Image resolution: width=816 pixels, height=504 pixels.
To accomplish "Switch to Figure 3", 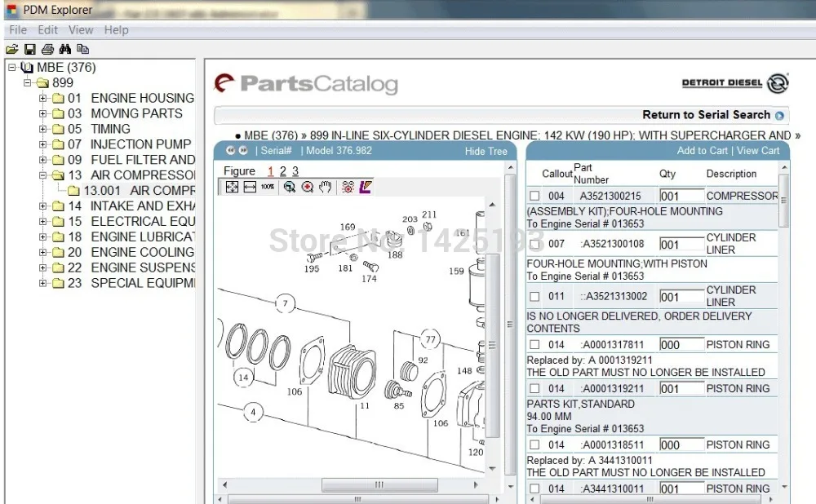I will [x=295, y=171].
